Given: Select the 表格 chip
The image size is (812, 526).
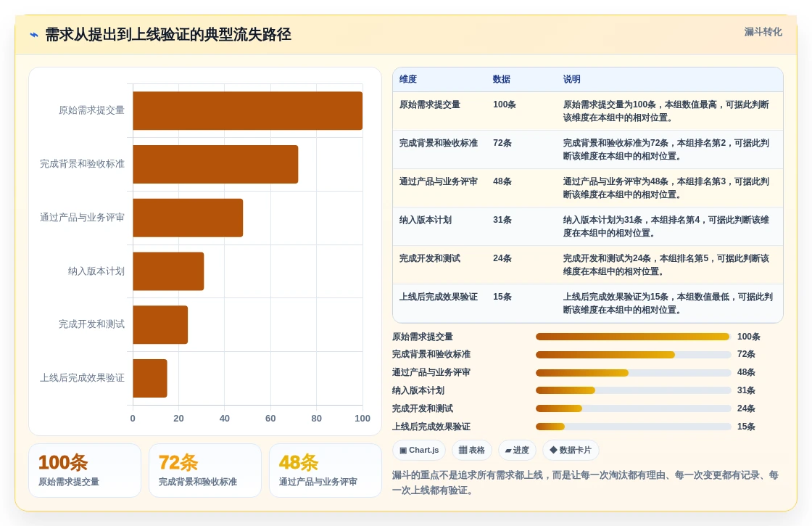Looking at the screenshot, I should coord(472,451).
